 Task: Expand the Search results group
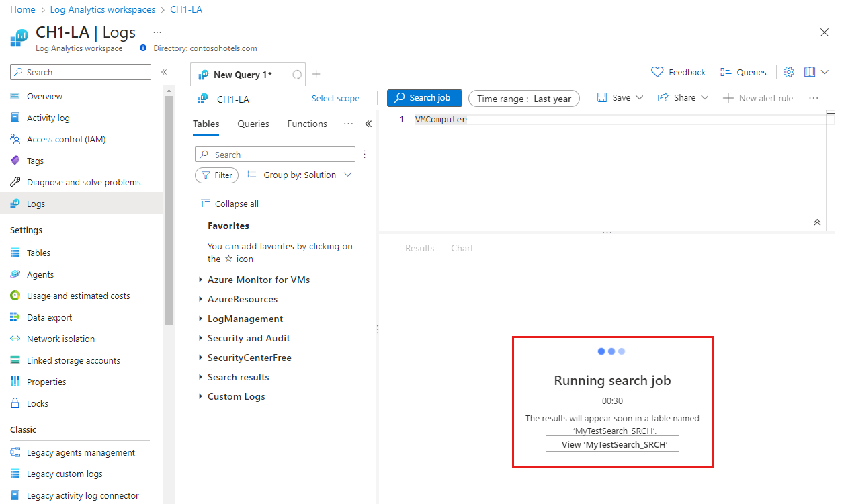point(238,377)
